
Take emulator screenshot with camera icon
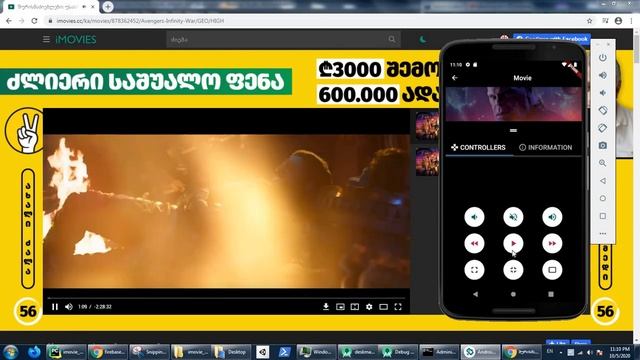point(602,145)
